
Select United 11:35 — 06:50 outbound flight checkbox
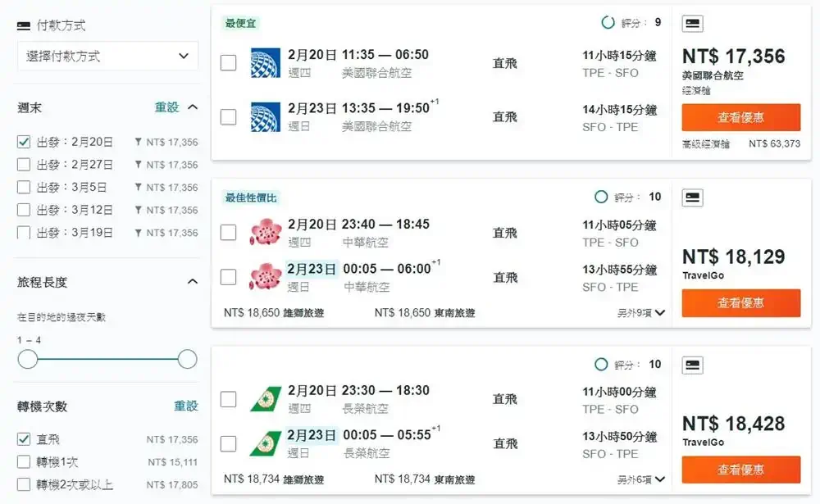click(228, 63)
